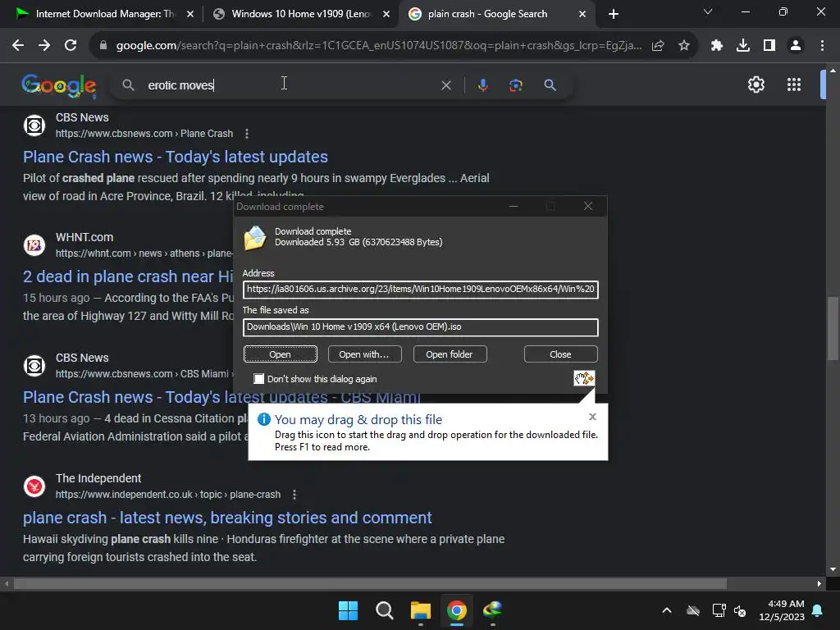The height and width of the screenshot is (630, 840).
Task: Click the vertical page scrollbar thumb
Action: coord(832,328)
